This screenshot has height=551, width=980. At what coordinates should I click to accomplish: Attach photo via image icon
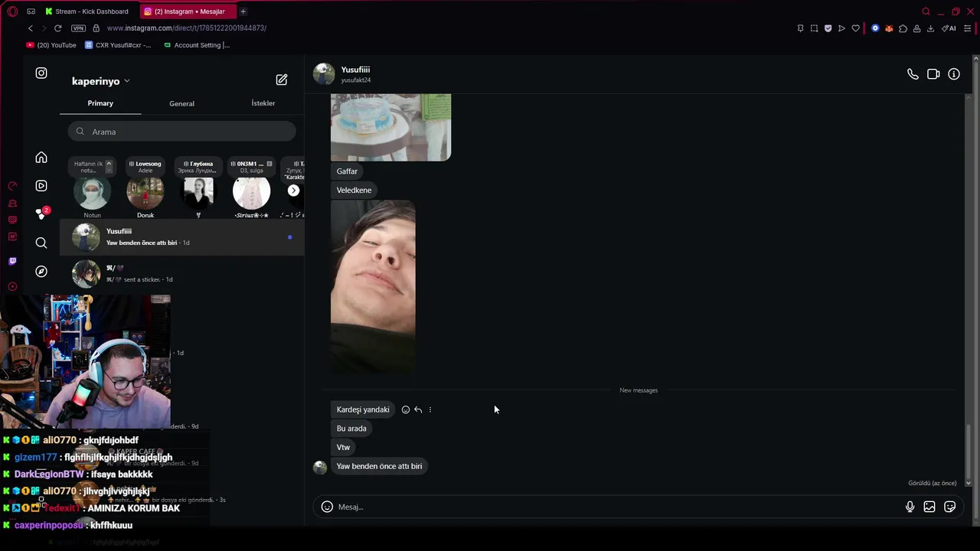[x=929, y=507]
